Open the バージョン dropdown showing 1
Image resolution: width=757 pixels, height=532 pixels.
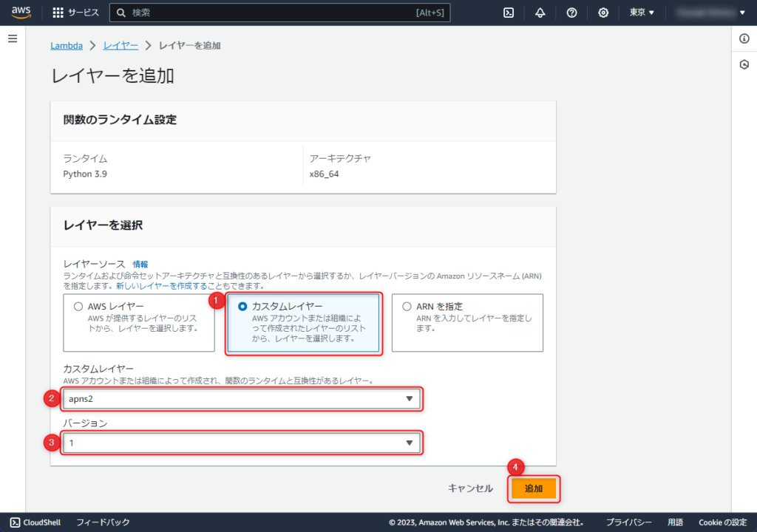(x=242, y=443)
